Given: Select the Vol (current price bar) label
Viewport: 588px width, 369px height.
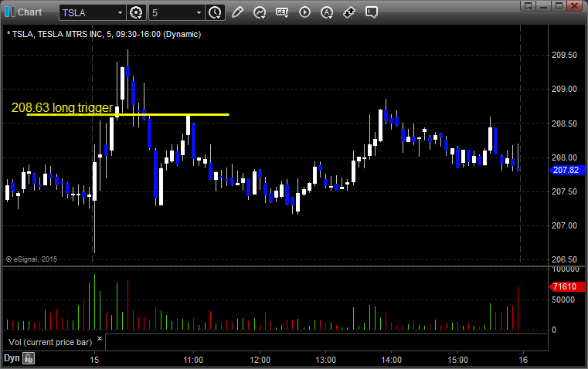Looking at the screenshot, I should [50, 342].
